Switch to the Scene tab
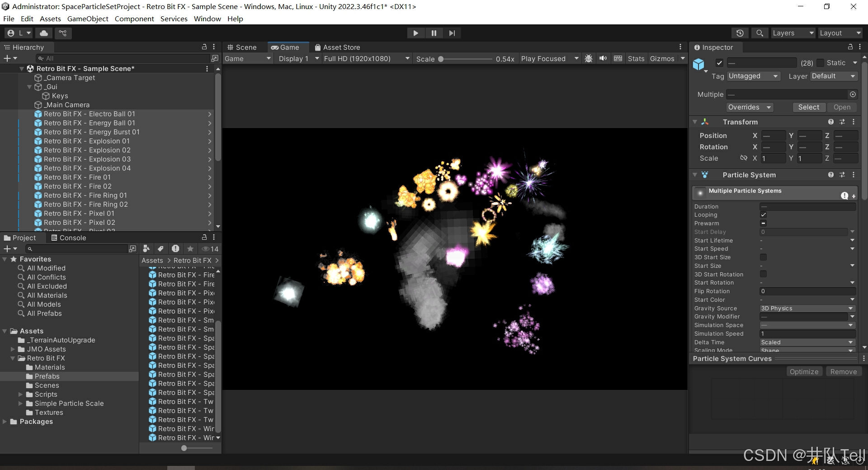 tap(242, 47)
